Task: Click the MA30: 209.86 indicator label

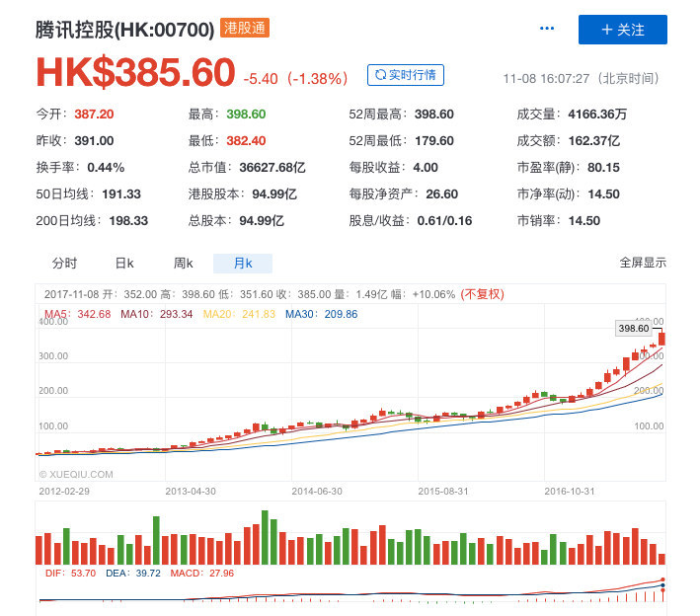Action: 322,314
